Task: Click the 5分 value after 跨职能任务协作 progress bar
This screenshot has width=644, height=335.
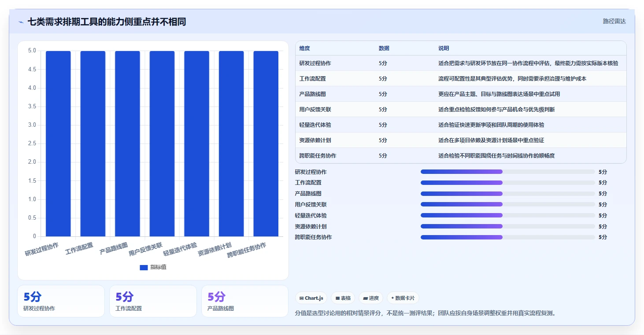Action: 603,237
